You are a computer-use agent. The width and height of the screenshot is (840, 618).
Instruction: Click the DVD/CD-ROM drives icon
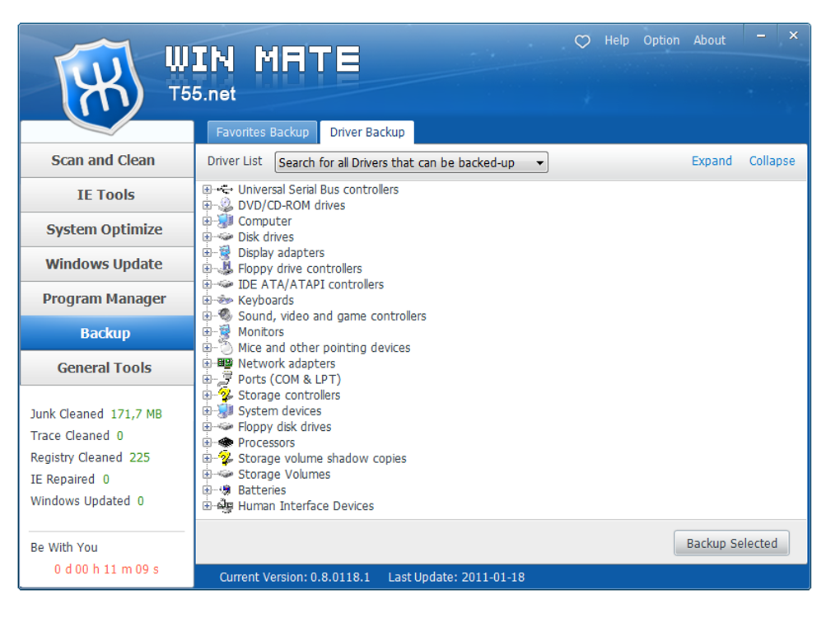(225, 204)
